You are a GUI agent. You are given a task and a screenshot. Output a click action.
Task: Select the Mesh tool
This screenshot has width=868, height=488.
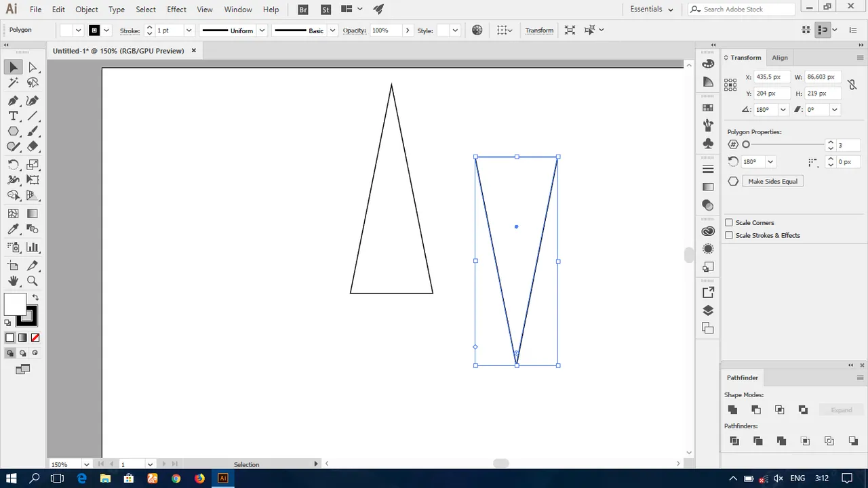(x=14, y=213)
